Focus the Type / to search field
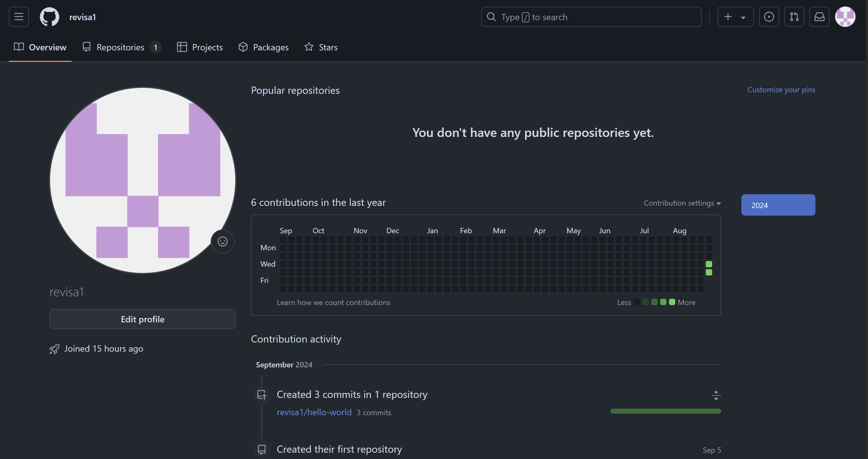 (591, 17)
